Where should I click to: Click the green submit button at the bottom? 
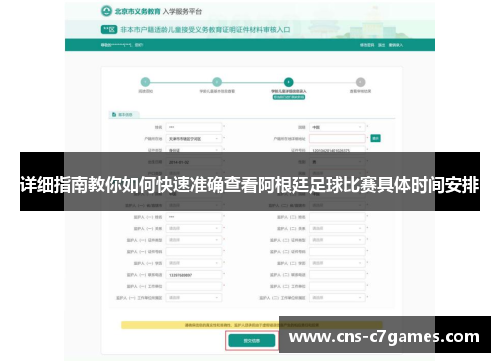[x=252, y=341]
